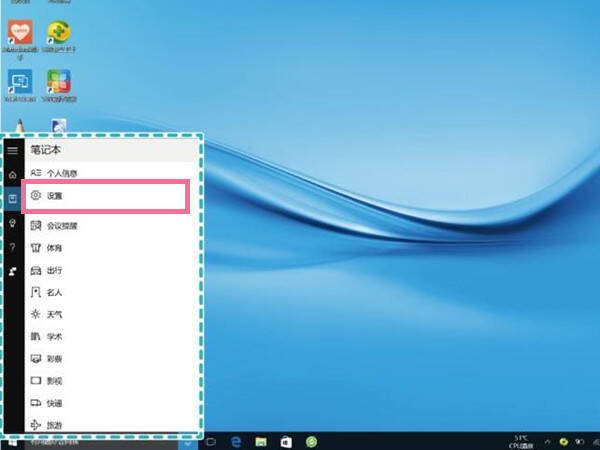Viewport: 600px width, 450px height.
Task: Go to Cortana Home icon in sidebar
Action: 13,175
